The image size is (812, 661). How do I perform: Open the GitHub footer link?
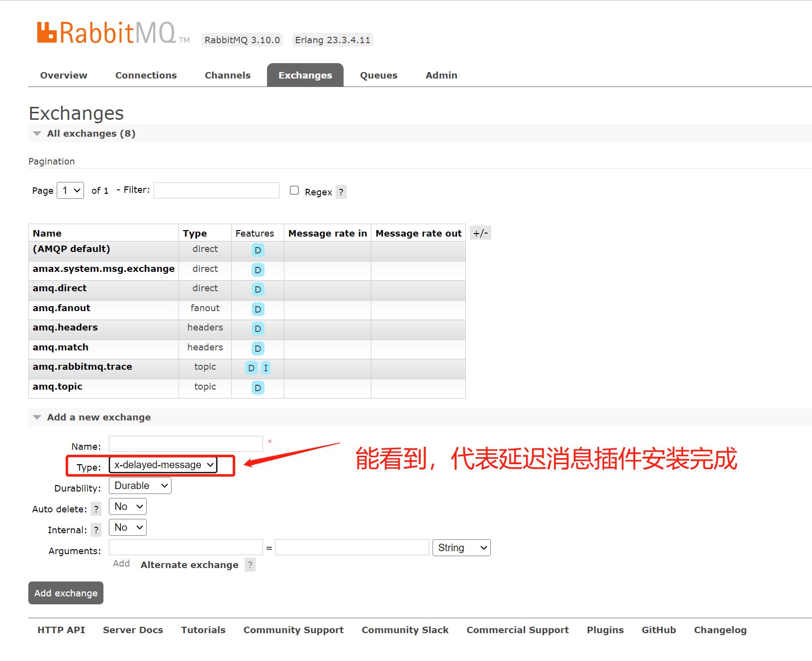[x=659, y=630]
